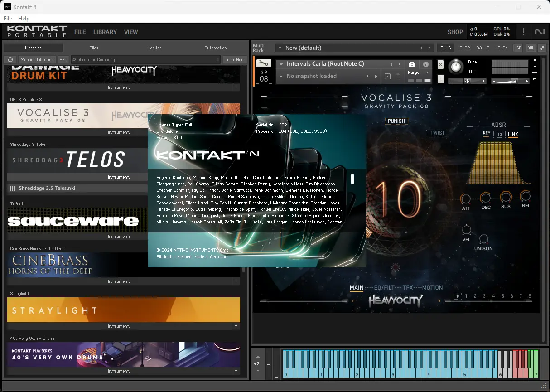Click the instrument volume slider
This screenshot has height=392, width=550.
[x=510, y=81]
